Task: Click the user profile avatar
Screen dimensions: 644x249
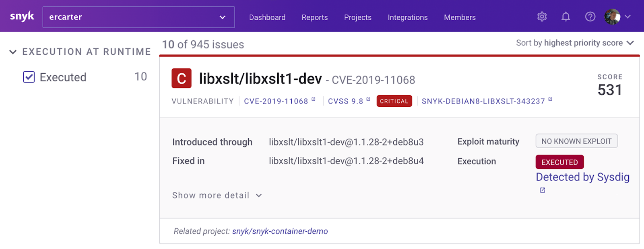Action: (612, 17)
